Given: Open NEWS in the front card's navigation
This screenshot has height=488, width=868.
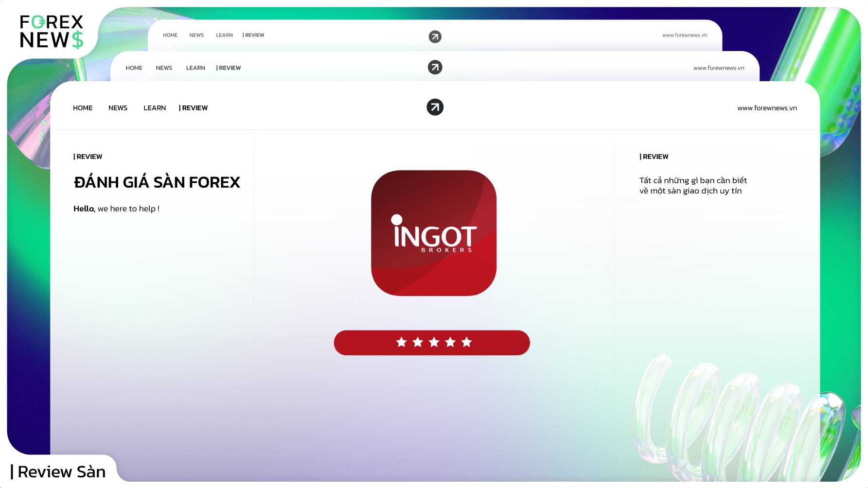Looking at the screenshot, I should [118, 108].
